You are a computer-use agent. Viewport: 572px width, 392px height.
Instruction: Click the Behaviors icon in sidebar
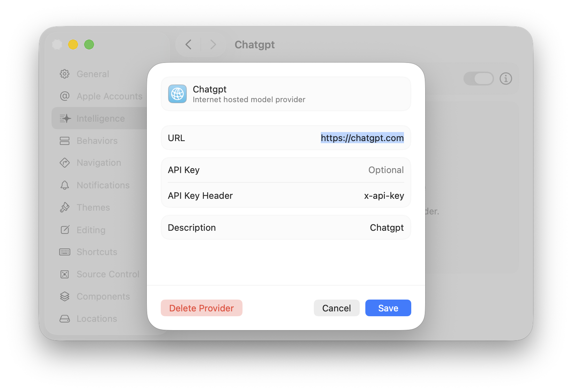click(65, 141)
